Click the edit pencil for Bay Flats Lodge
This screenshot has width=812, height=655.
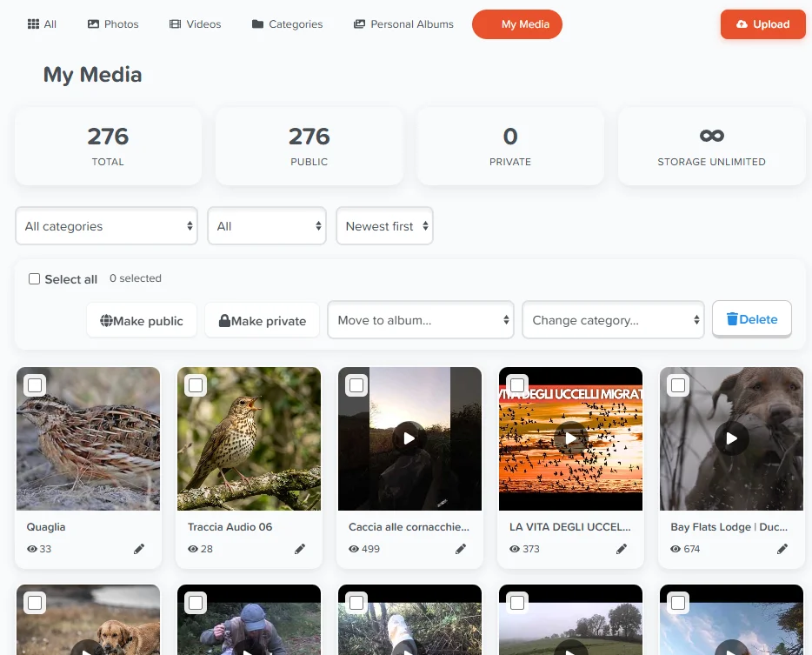(782, 549)
